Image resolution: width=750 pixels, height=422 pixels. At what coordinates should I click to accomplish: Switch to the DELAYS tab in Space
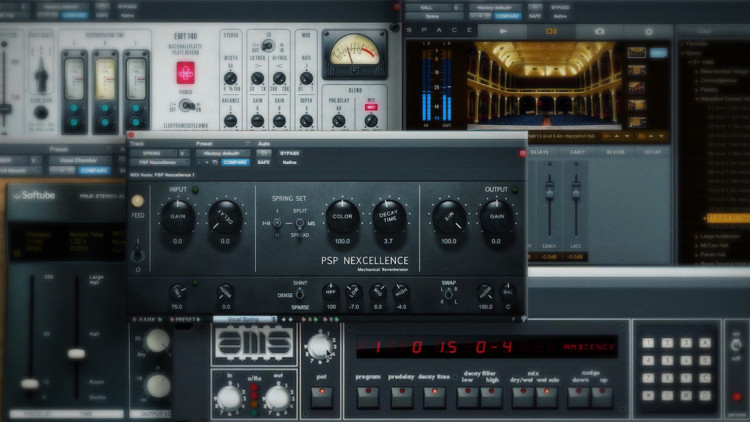point(540,152)
